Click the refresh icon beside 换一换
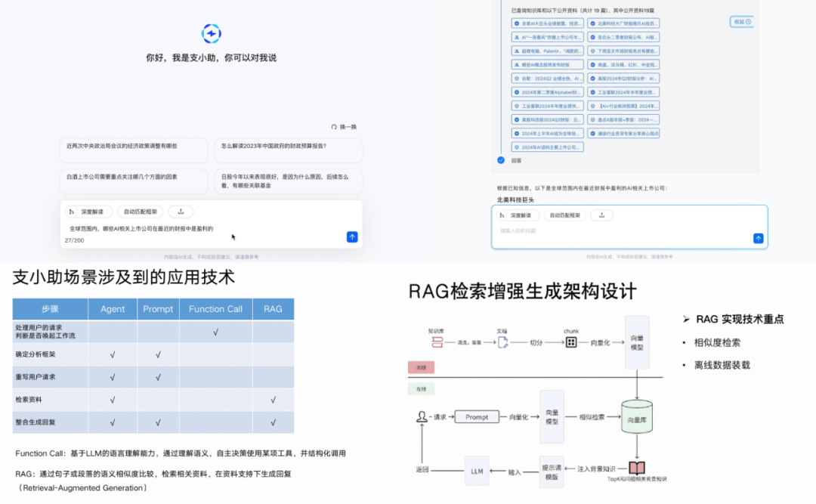The height and width of the screenshot is (504, 816). [x=334, y=127]
